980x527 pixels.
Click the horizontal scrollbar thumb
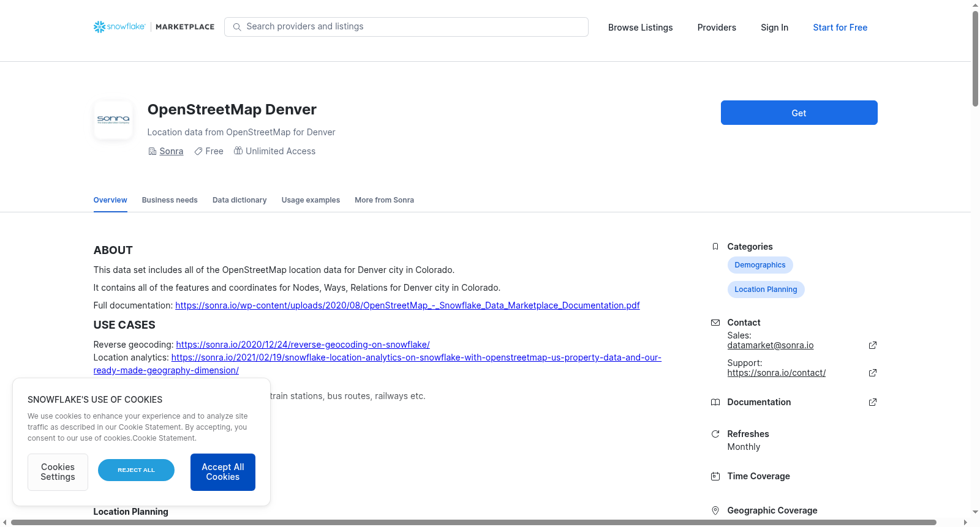click(x=473, y=522)
